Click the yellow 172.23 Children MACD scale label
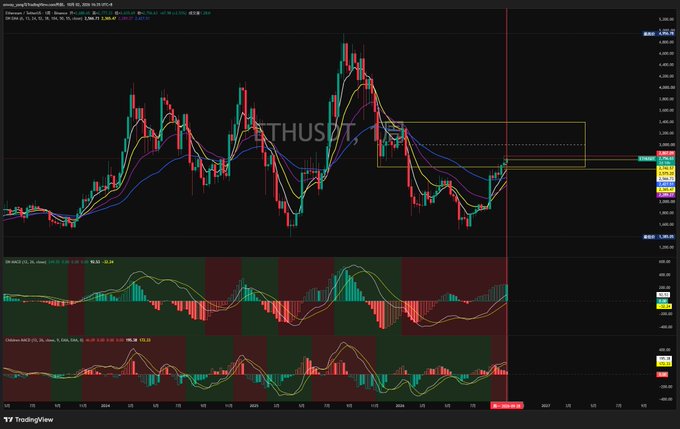This screenshot has height=429, width=680. click(x=664, y=364)
